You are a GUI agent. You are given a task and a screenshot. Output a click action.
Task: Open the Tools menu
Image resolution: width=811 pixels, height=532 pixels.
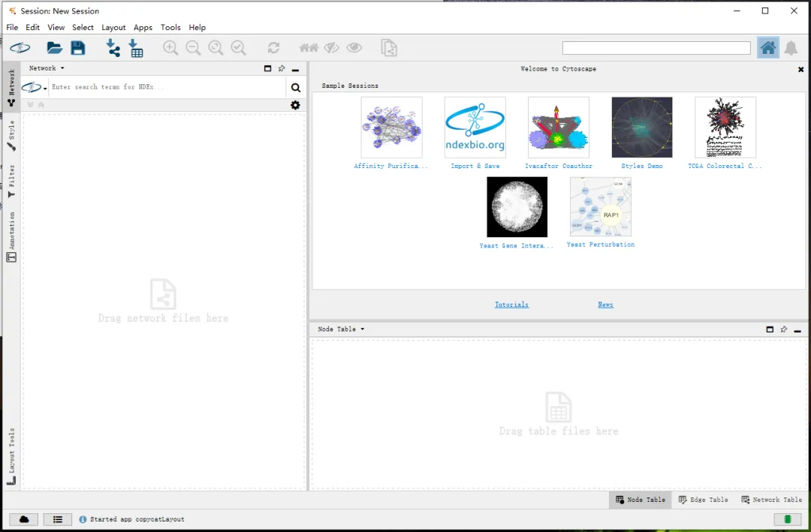170,28
